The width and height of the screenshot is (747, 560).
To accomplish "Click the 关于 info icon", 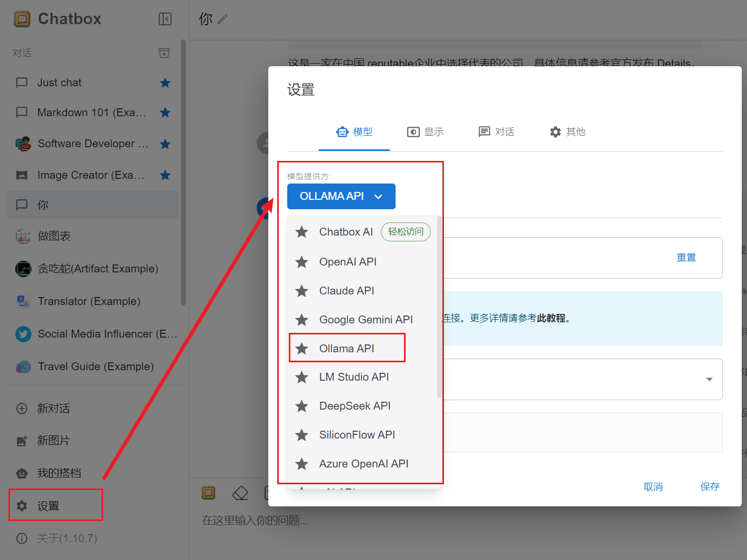I will [x=22, y=538].
